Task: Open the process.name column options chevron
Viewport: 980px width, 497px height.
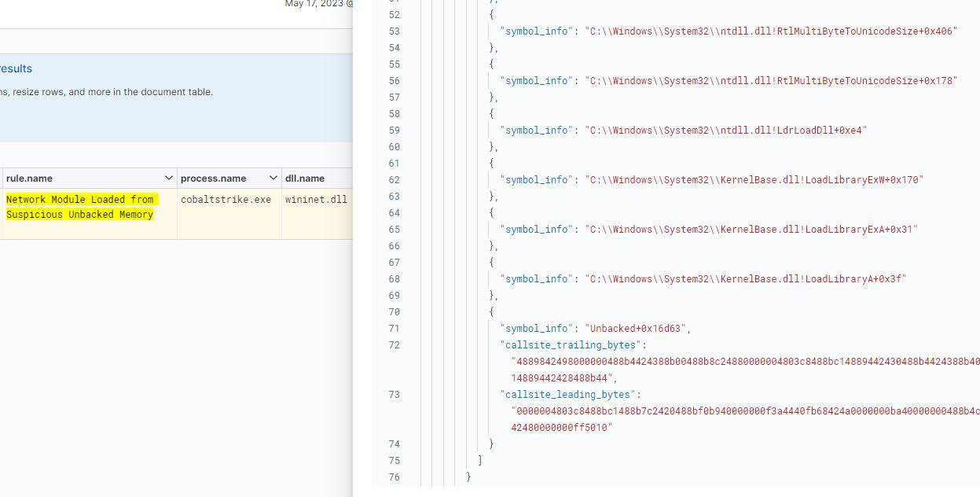Action: click(273, 179)
